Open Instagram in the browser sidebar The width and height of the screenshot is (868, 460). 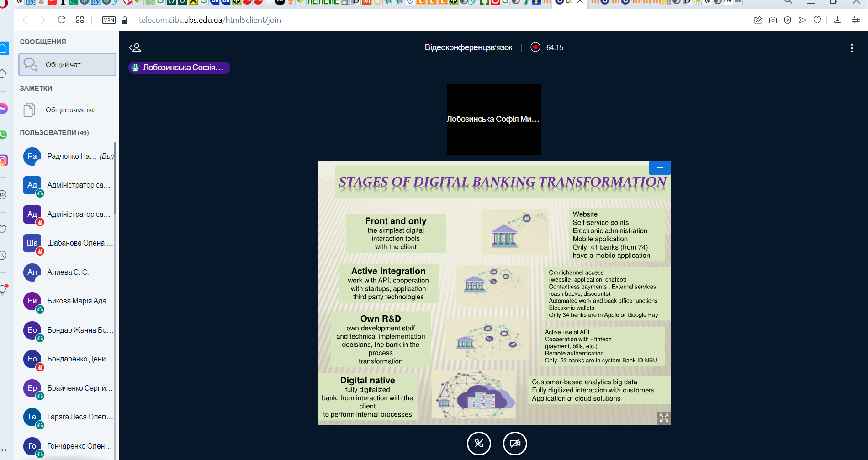pos(4,160)
